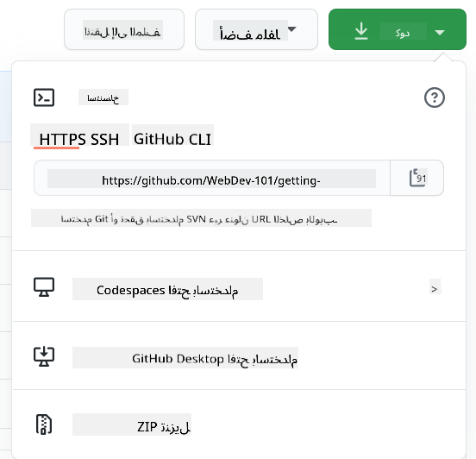The image size is (476, 459).
Task: Click the Codespaces monitor icon
Action: [x=44, y=287]
